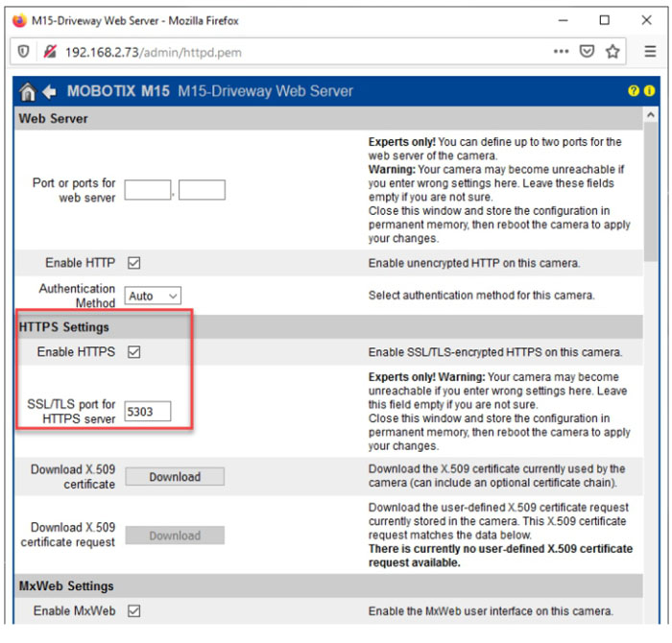Open the Firefox hamburger menu

(650, 52)
